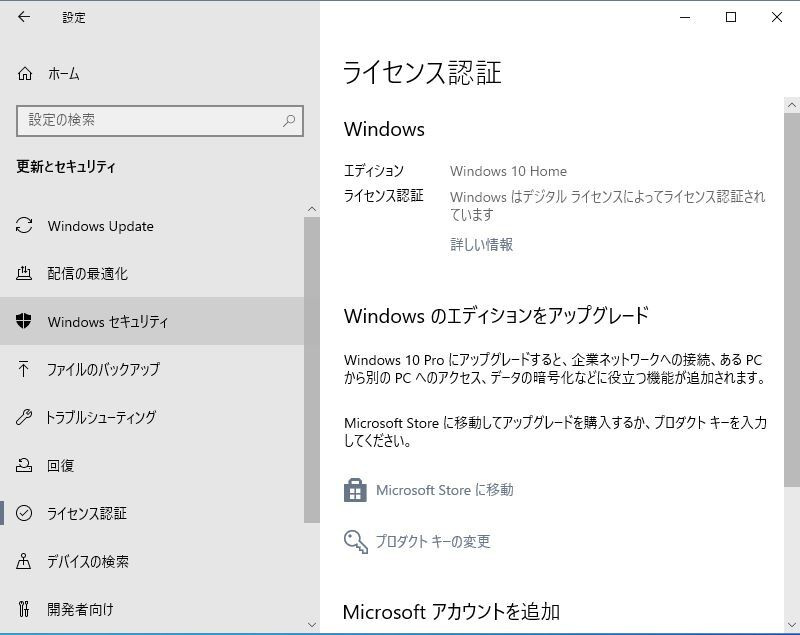Screen dimensions: 800x635
Task: Open ファイルのバックアップ section
Action: coord(152,369)
